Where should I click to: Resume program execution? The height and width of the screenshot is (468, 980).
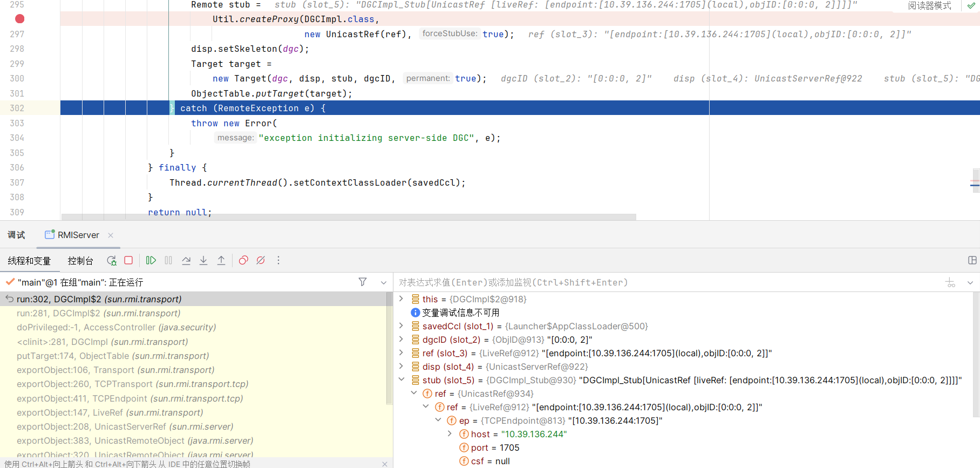click(x=151, y=260)
